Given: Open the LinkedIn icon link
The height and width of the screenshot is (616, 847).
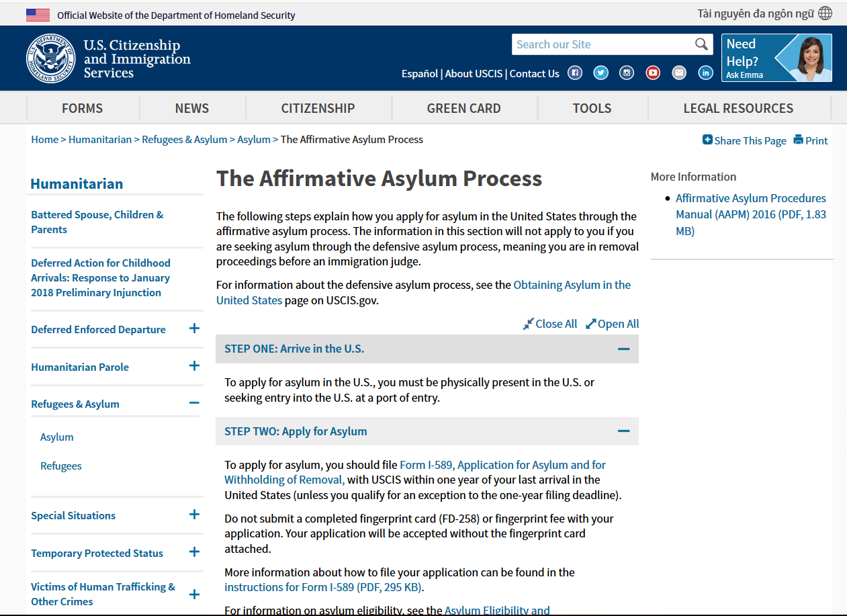Looking at the screenshot, I should (705, 73).
